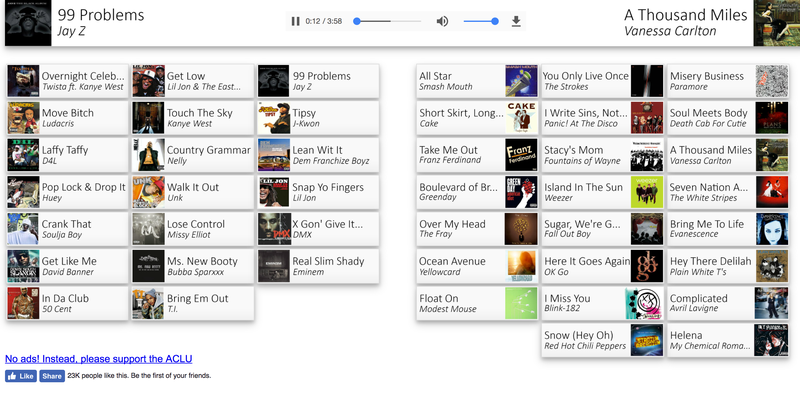The height and width of the screenshot is (406, 800).
Task: Choose "I Miss You" song title
Action: point(567,298)
